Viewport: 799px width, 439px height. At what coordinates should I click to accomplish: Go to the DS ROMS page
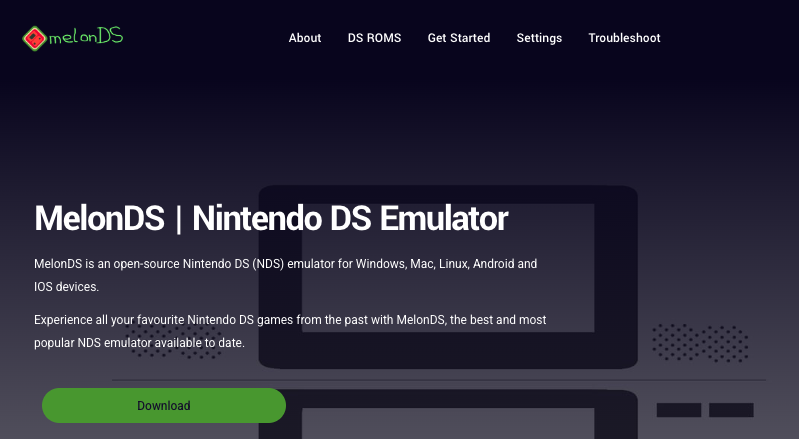[375, 38]
